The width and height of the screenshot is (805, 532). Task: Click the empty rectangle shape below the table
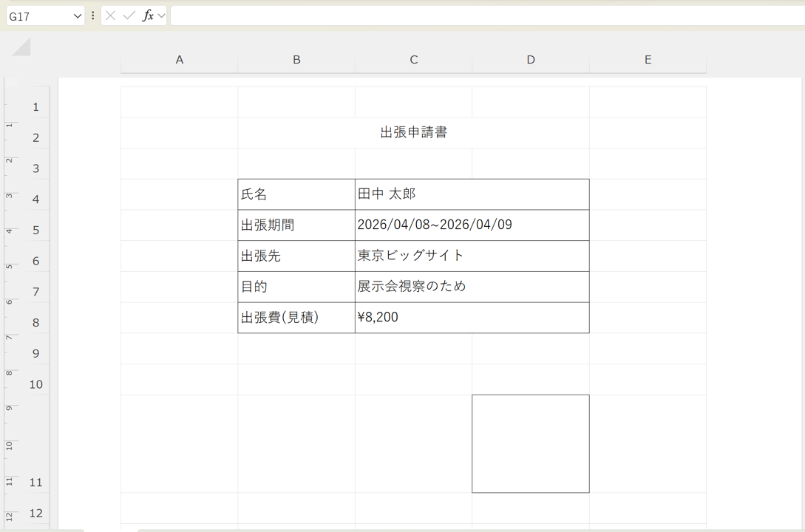coord(530,443)
